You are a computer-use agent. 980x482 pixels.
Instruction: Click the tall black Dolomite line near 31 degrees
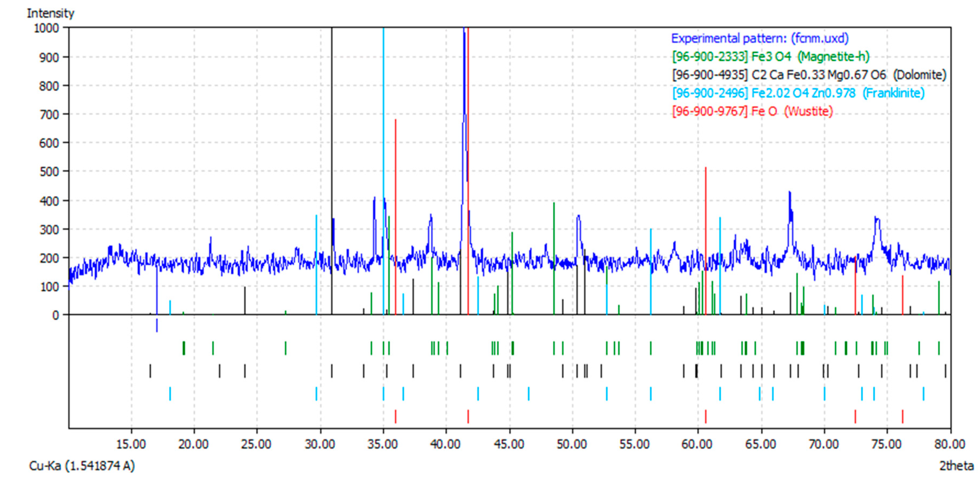pyautogui.click(x=332, y=114)
